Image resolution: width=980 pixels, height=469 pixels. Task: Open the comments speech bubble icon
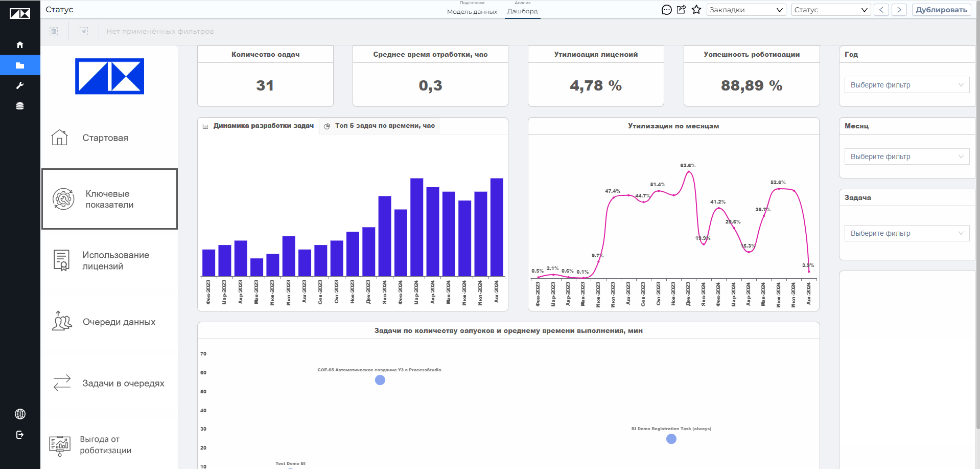pyautogui.click(x=666, y=10)
